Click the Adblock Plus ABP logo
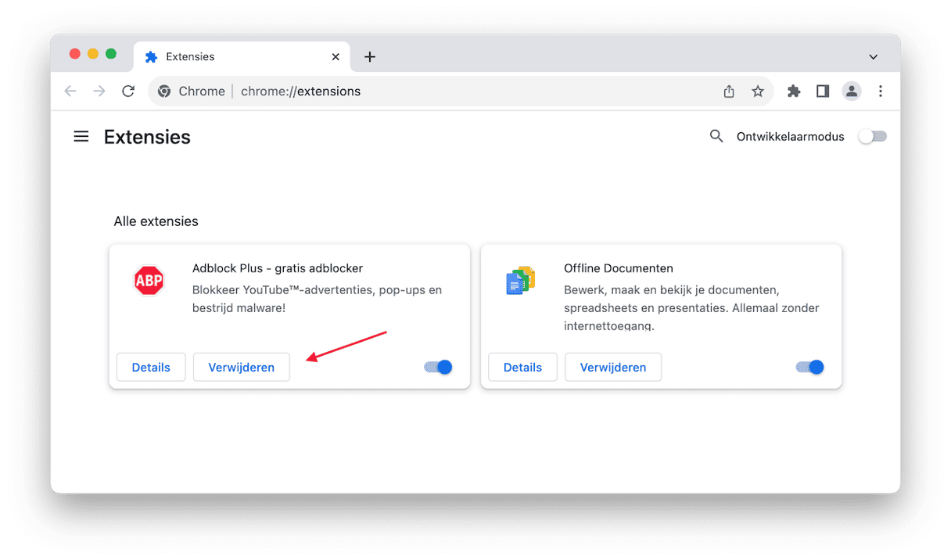This screenshot has height=560, width=951. pos(149,280)
